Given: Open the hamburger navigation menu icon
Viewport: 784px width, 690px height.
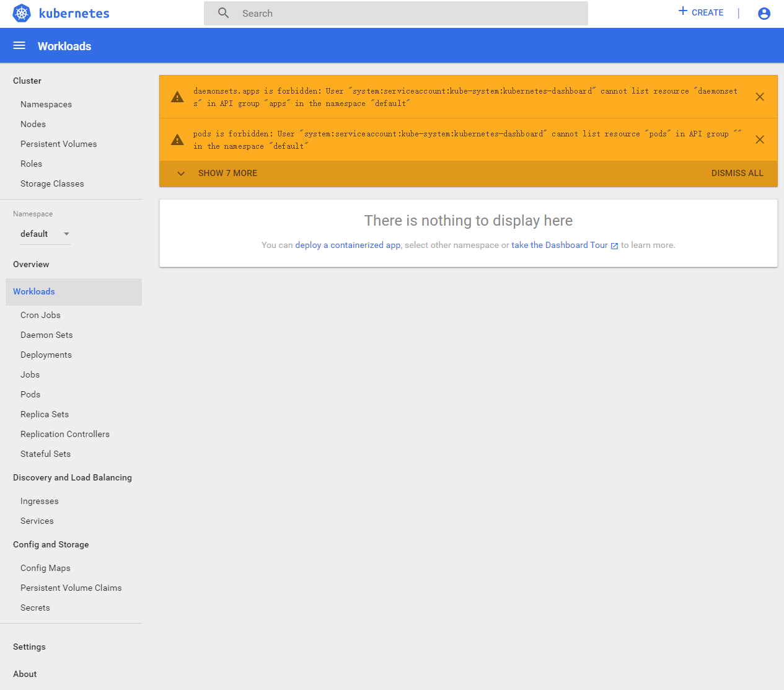Looking at the screenshot, I should 19,46.
